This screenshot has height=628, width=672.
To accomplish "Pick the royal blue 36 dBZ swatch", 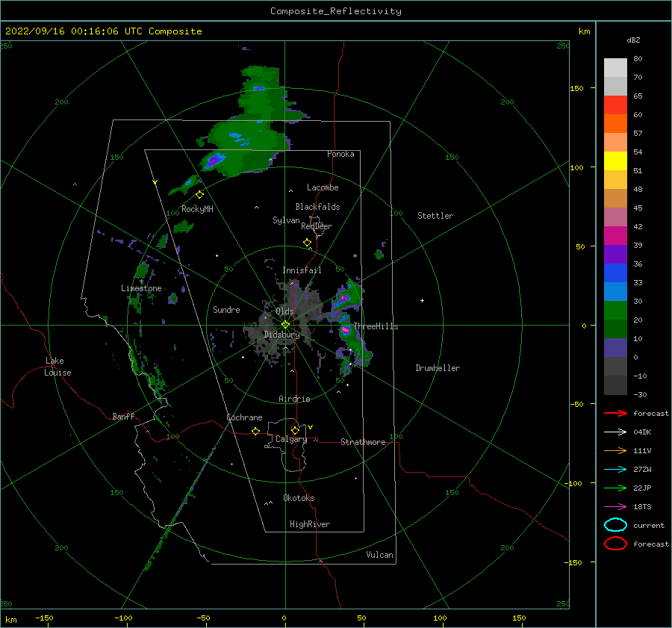I will tap(615, 273).
